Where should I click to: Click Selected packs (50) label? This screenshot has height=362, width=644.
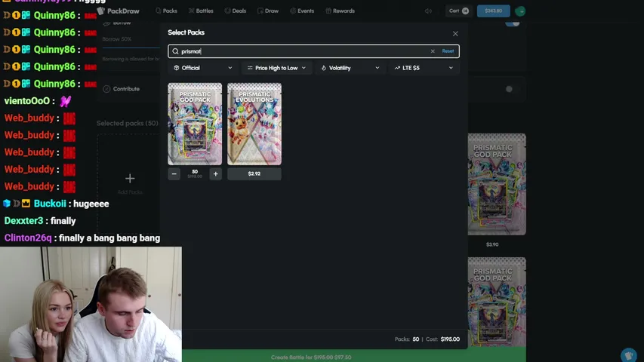pyautogui.click(x=128, y=123)
